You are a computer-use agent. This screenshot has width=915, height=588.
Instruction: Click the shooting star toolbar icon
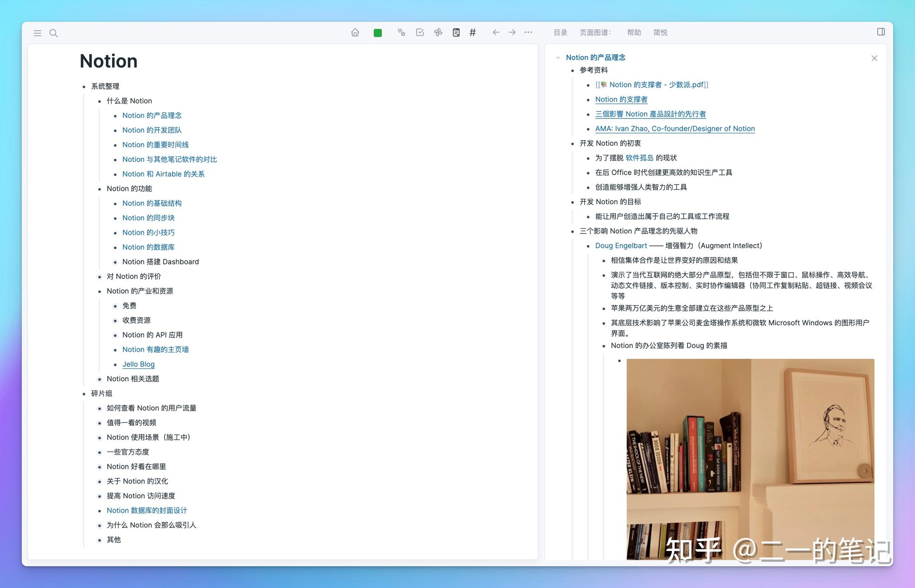coord(401,32)
